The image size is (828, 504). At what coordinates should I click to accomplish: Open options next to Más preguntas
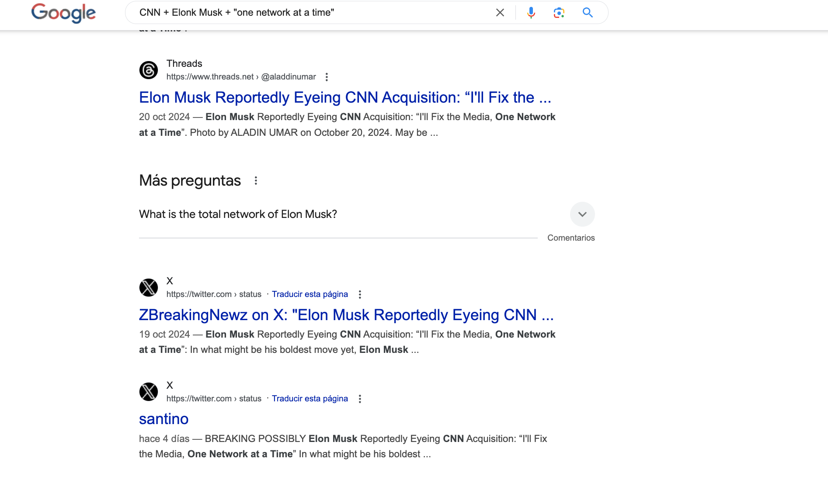[x=256, y=180]
